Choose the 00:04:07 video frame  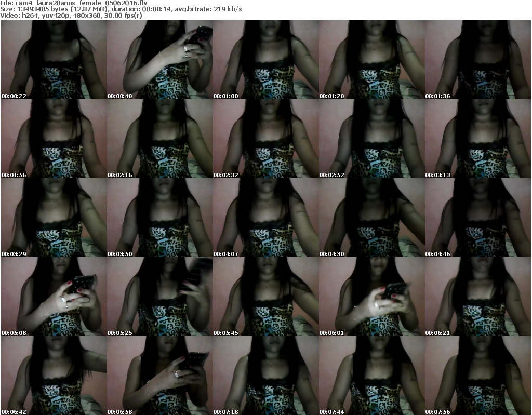click(x=266, y=218)
